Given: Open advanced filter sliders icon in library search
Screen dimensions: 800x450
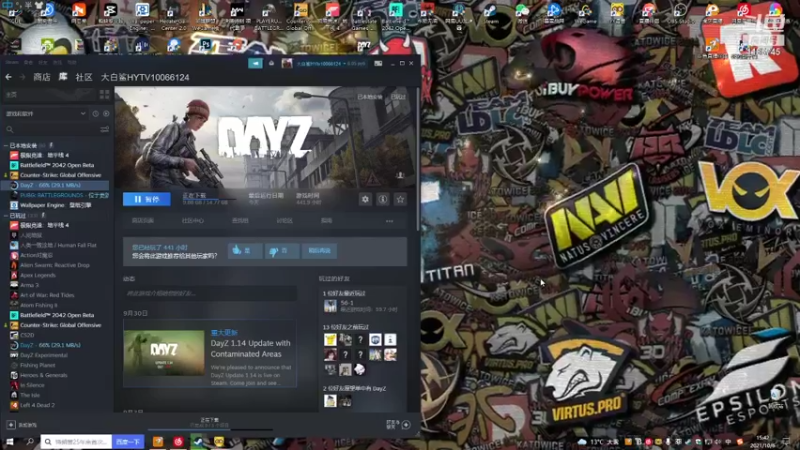Looking at the screenshot, I should tap(105, 130).
